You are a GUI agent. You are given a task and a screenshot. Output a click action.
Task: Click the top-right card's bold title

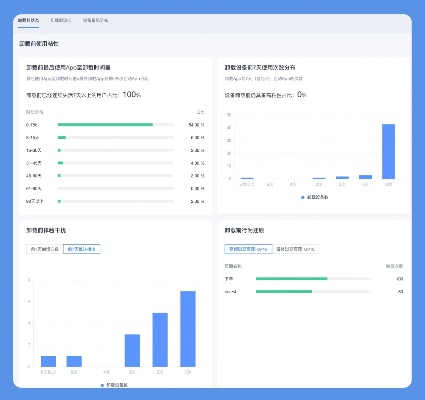tap(260, 67)
